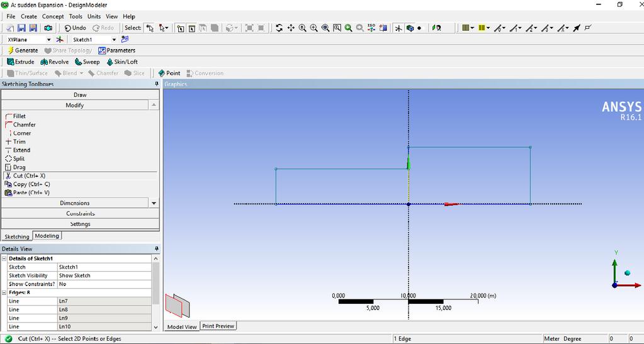Collapse the Details of Sketch1 group
The width and height of the screenshot is (644, 344).
(4, 258)
